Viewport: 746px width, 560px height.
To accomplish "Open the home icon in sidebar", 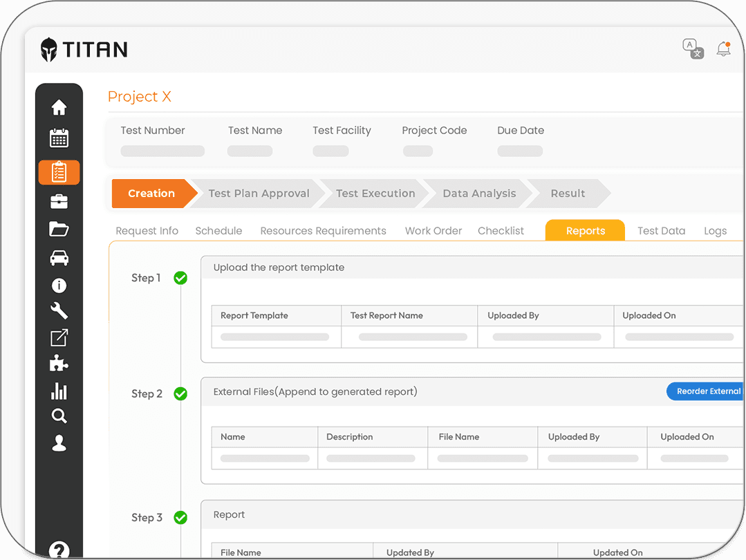I will click(59, 107).
